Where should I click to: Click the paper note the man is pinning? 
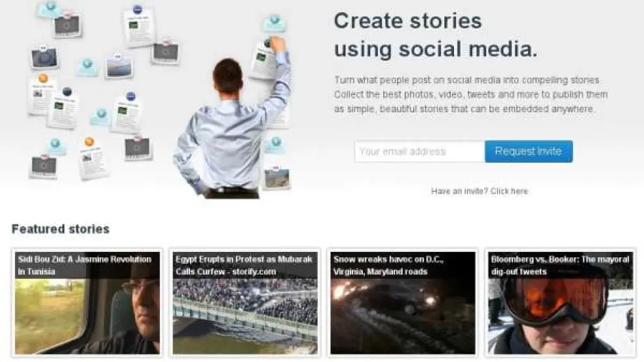(263, 60)
